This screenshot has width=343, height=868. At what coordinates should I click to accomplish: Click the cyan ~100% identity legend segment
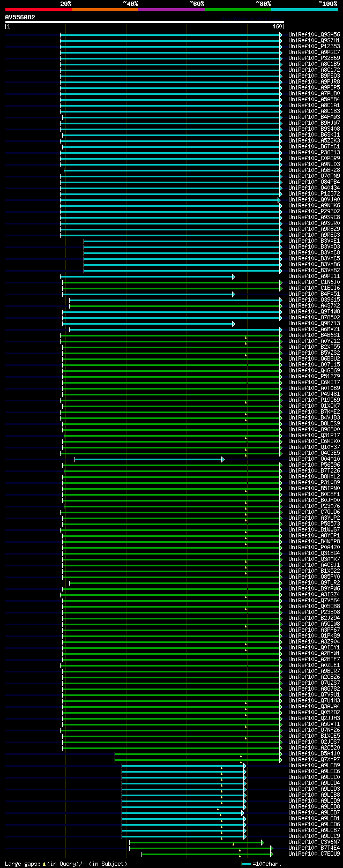tap(304, 10)
